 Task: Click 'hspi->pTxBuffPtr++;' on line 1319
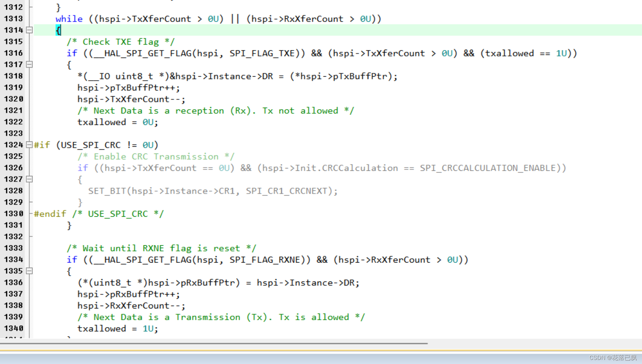click(x=128, y=88)
